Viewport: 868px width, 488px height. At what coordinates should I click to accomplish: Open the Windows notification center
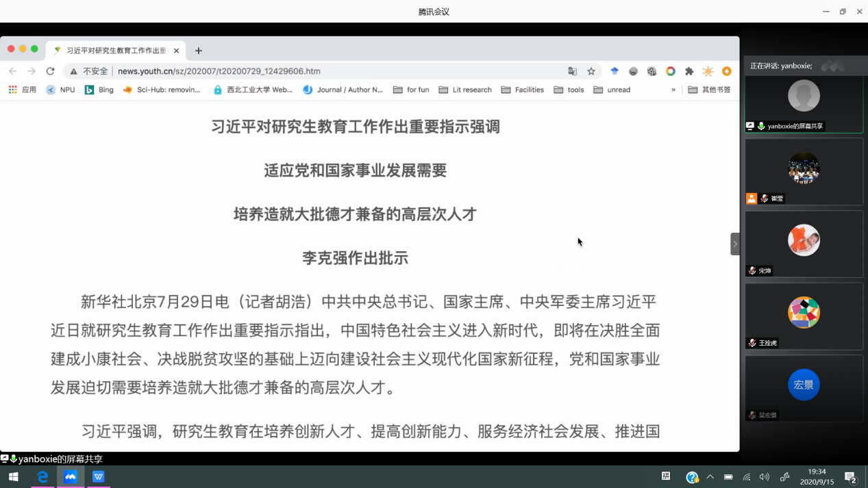click(x=851, y=477)
